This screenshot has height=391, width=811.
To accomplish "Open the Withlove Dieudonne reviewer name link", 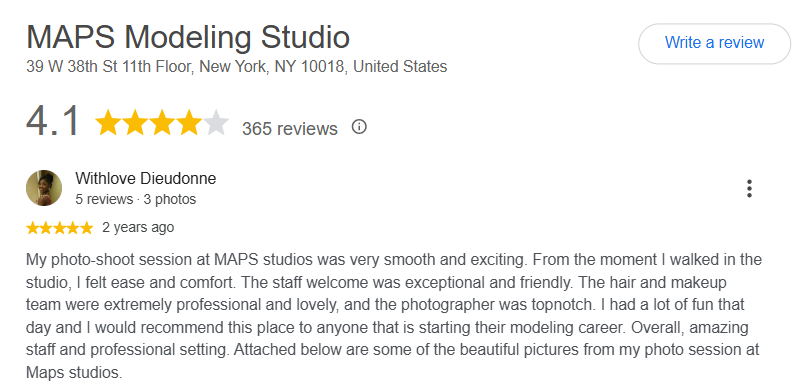I will [x=146, y=178].
